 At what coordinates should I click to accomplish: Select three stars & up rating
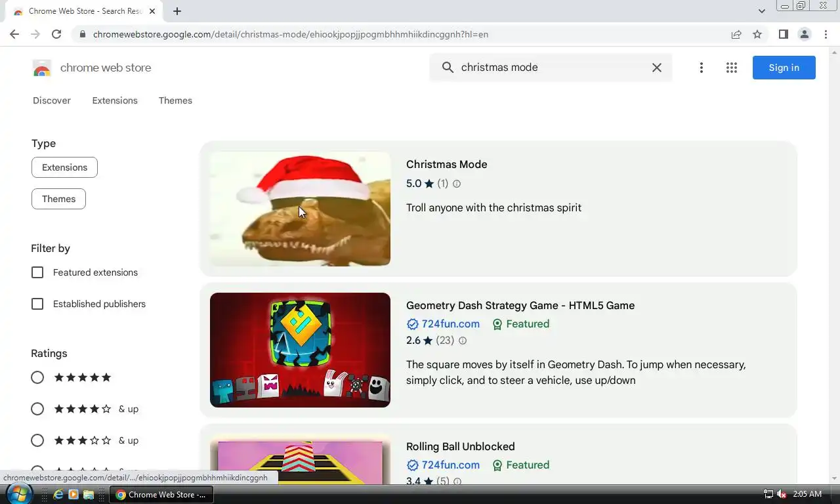point(37,440)
